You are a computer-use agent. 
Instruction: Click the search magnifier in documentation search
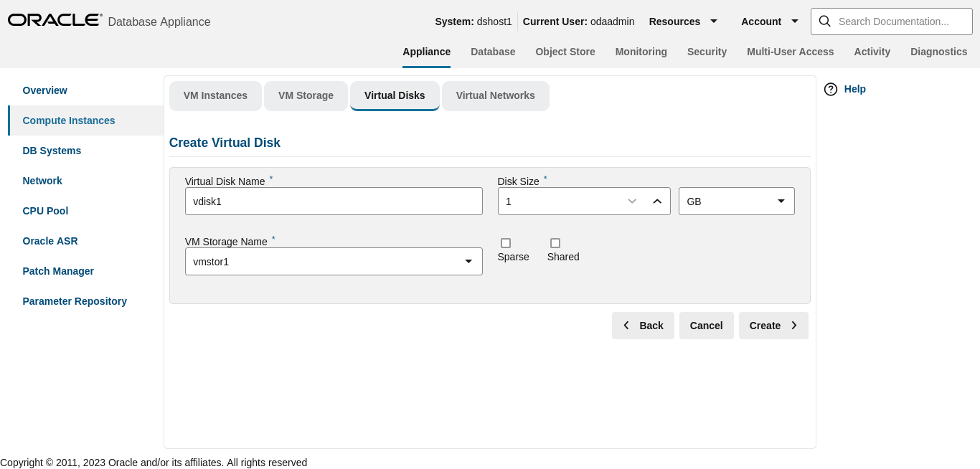(824, 21)
